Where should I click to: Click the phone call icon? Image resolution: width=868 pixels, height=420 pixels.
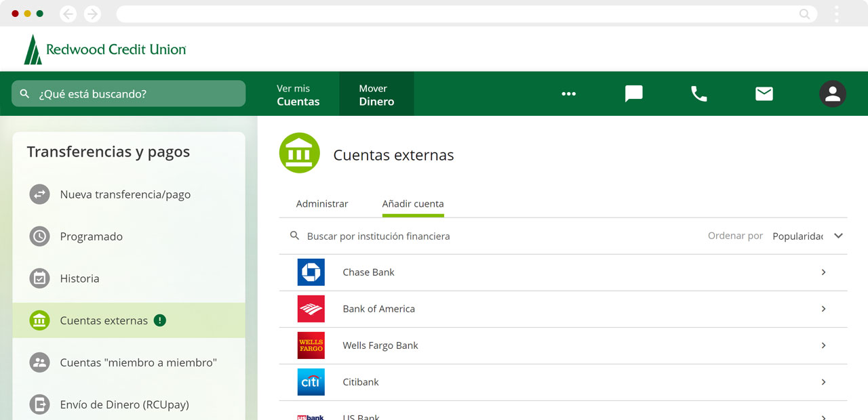pos(698,93)
